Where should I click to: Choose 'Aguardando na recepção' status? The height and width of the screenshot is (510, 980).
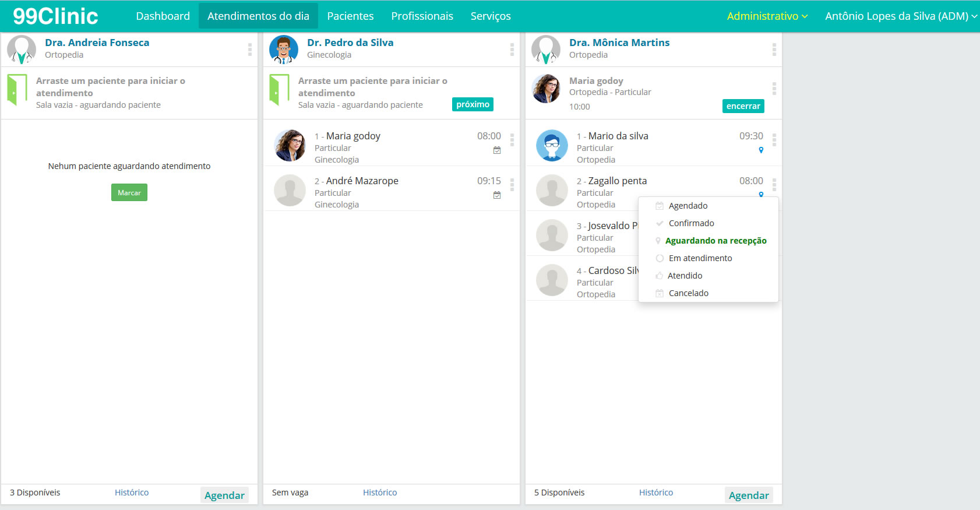(715, 241)
